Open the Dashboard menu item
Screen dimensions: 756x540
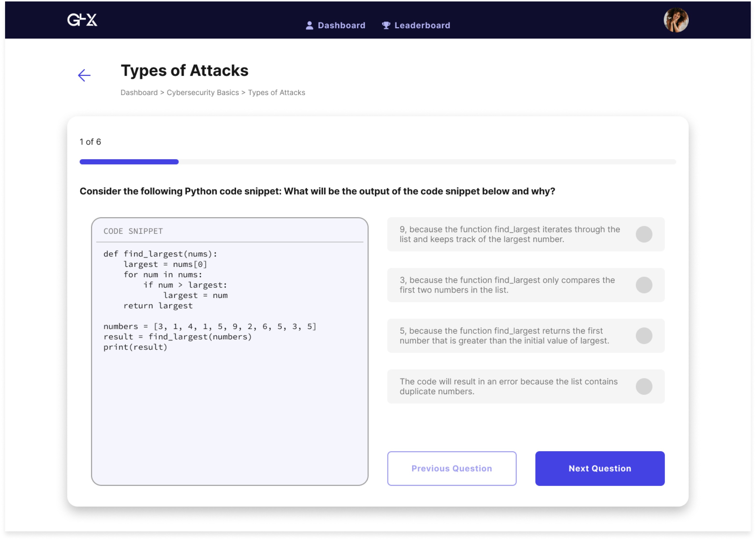point(341,26)
